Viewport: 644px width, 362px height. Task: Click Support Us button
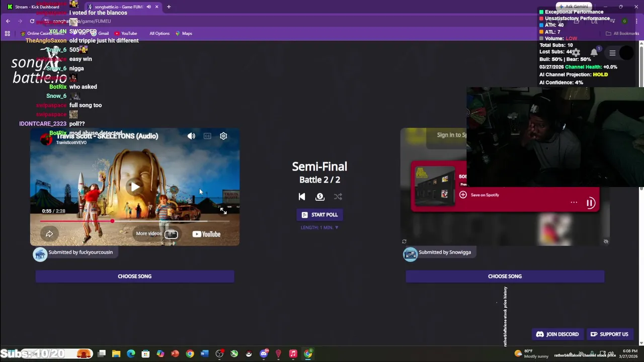coord(609,334)
